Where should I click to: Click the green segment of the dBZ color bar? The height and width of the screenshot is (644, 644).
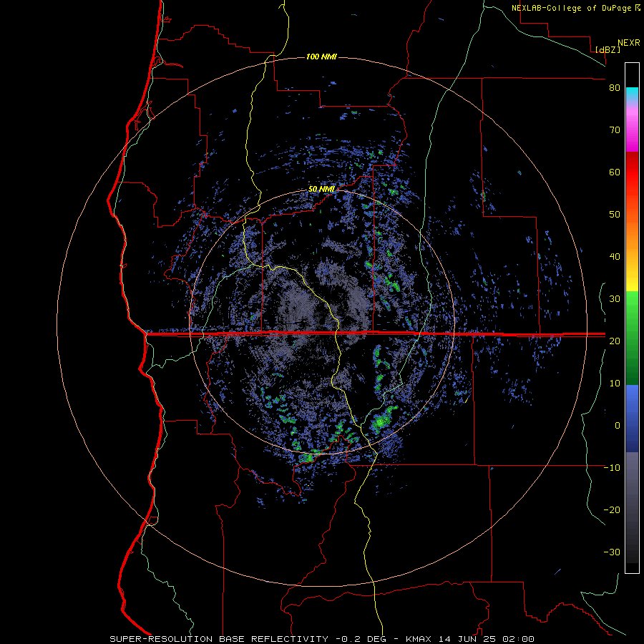[632, 338]
